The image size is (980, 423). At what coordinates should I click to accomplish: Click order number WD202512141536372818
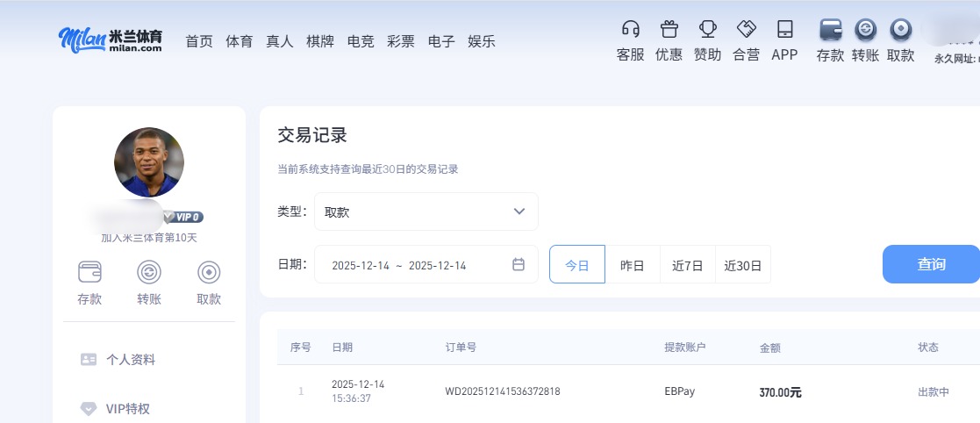click(x=503, y=391)
